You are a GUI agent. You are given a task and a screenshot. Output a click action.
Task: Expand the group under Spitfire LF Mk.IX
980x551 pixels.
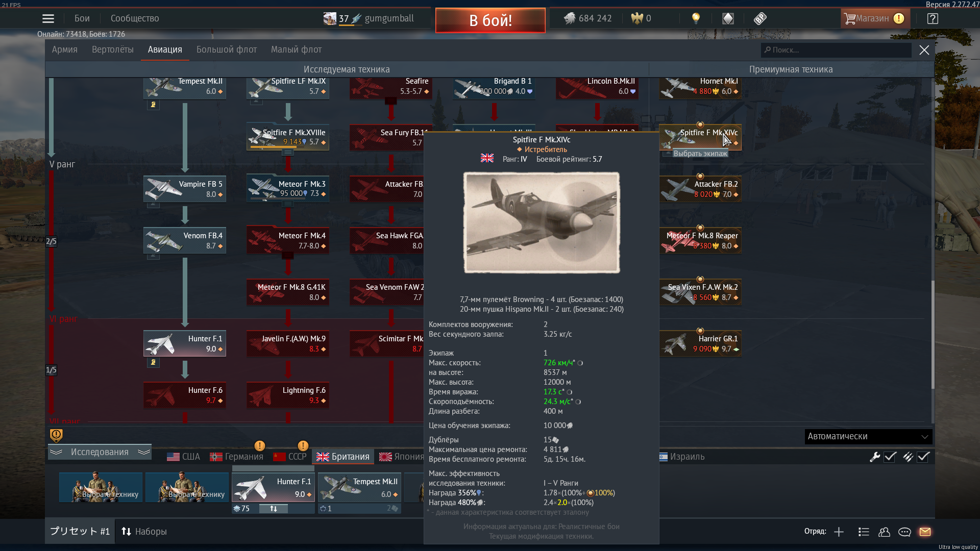tap(256, 102)
